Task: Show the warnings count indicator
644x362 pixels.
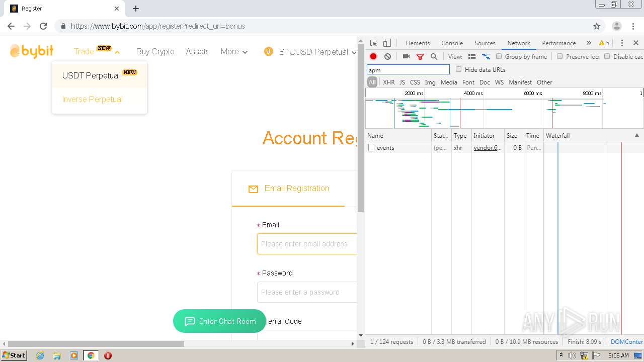Action: pos(604,43)
